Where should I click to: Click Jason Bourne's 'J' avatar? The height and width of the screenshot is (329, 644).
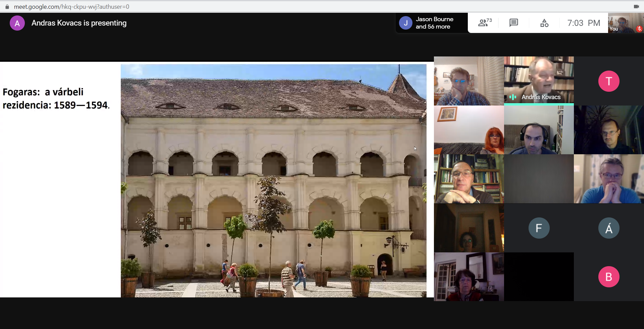[x=405, y=23]
